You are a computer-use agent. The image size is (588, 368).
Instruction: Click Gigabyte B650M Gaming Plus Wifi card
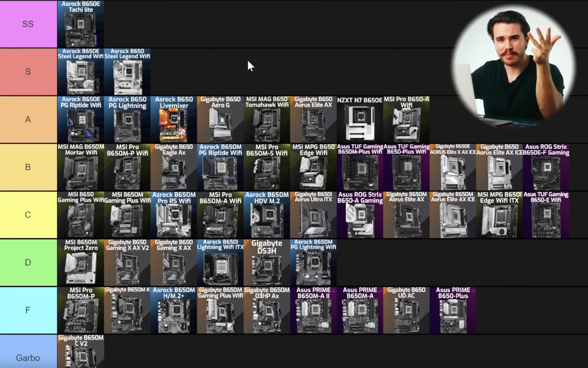click(220, 310)
